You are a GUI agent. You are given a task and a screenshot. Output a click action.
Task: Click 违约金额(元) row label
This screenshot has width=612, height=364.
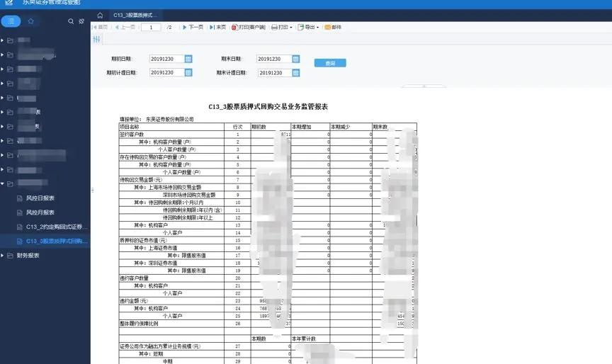(134, 301)
